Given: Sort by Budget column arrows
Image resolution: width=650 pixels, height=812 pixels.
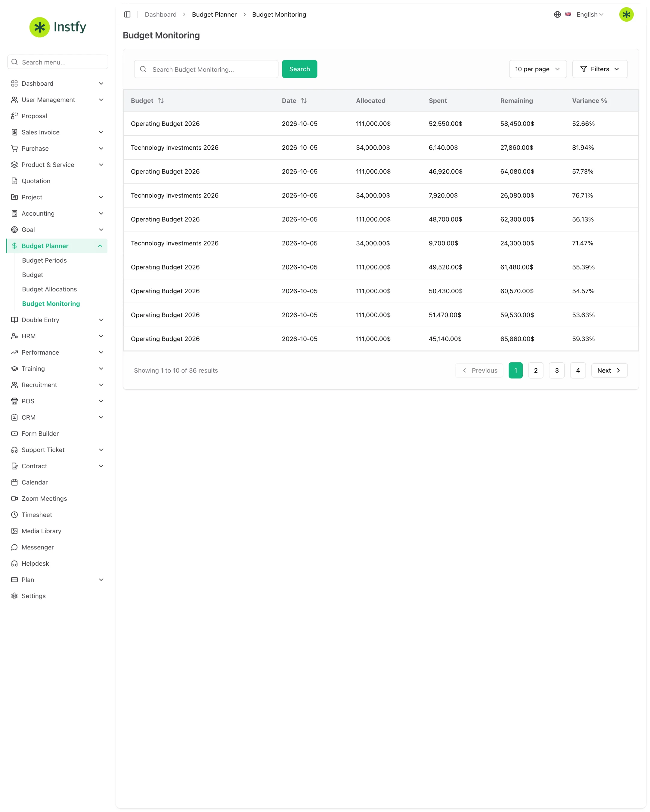Looking at the screenshot, I should point(161,100).
